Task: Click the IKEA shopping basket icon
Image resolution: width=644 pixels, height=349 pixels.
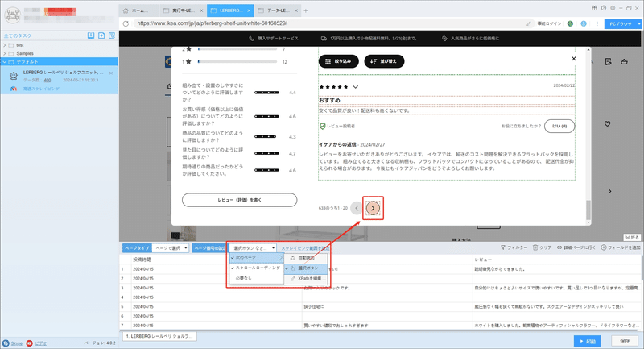Action: 625,62
